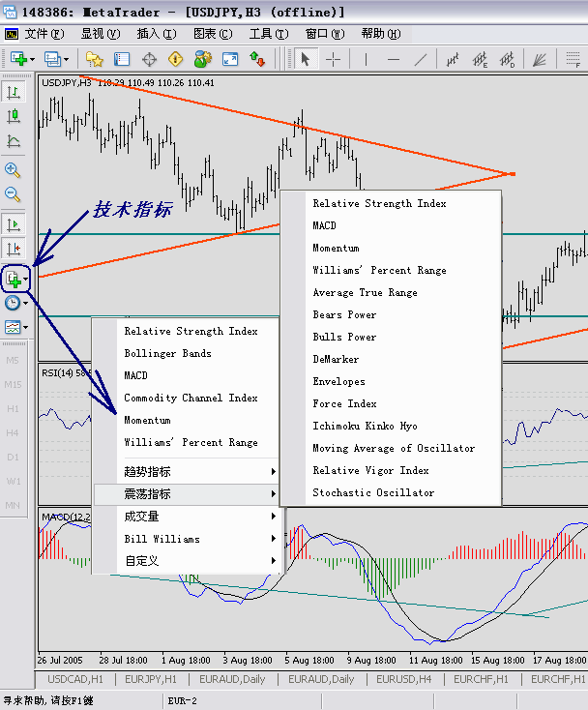
Task: Select the cursor arrow tool
Action: (305, 59)
